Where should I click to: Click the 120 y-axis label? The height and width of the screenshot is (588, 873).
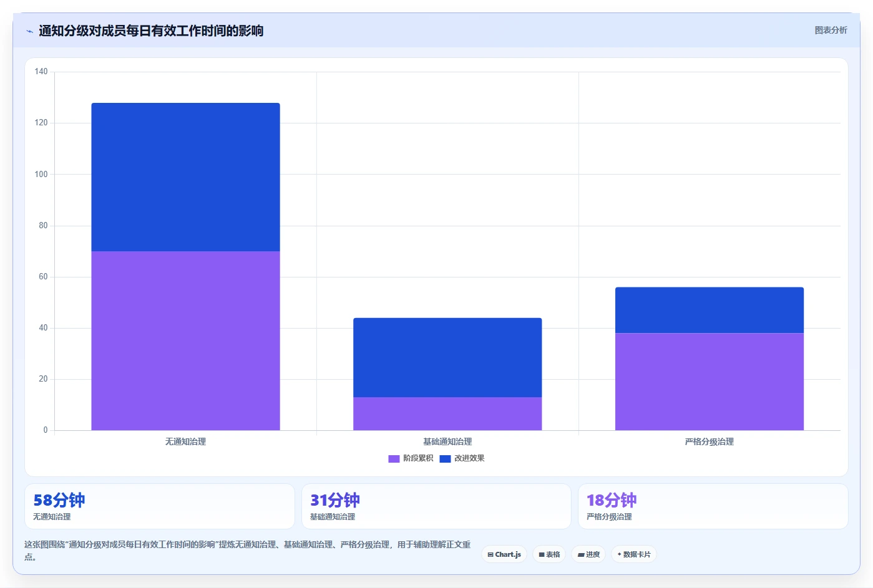click(41, 123)
